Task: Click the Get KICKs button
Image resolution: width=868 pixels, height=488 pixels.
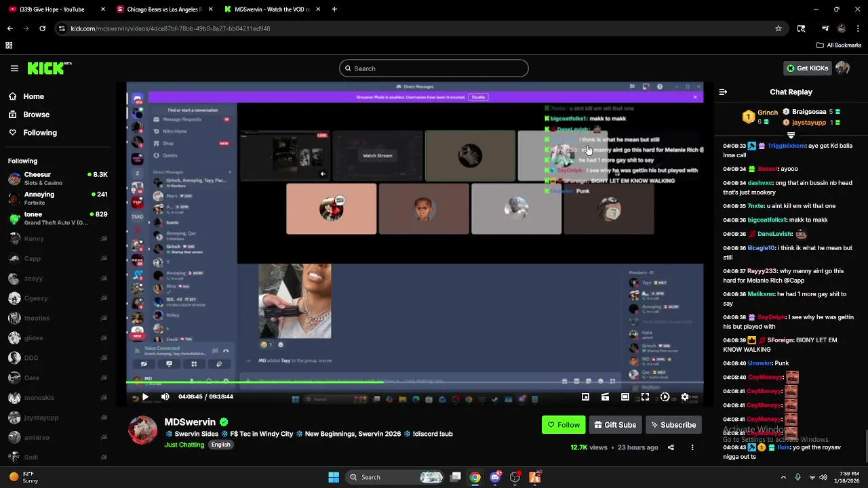Action: pyautogui.click(x=807, y=68)
